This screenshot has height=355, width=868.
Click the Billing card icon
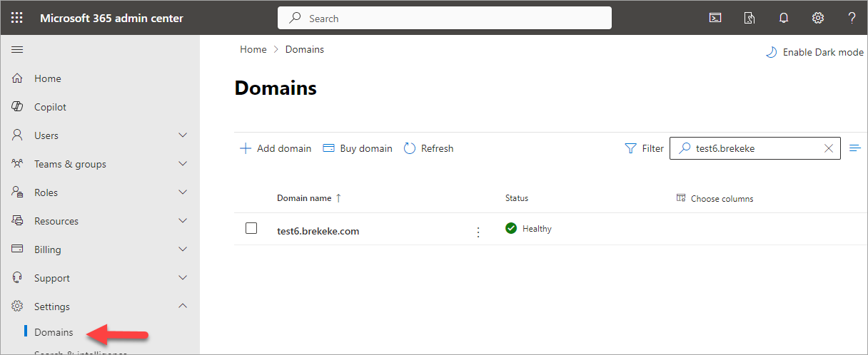pos(18,249)
